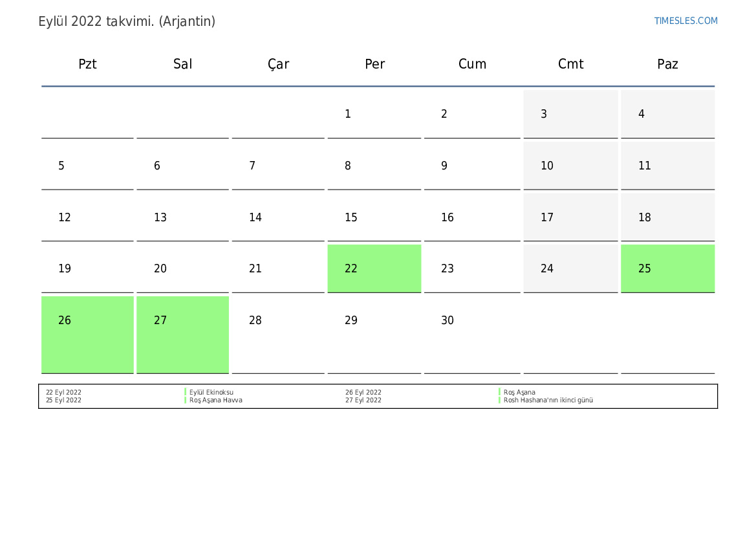Select day 6 in the calendar
The width and height of the screenshot is (756, 535).
[183, 166]
